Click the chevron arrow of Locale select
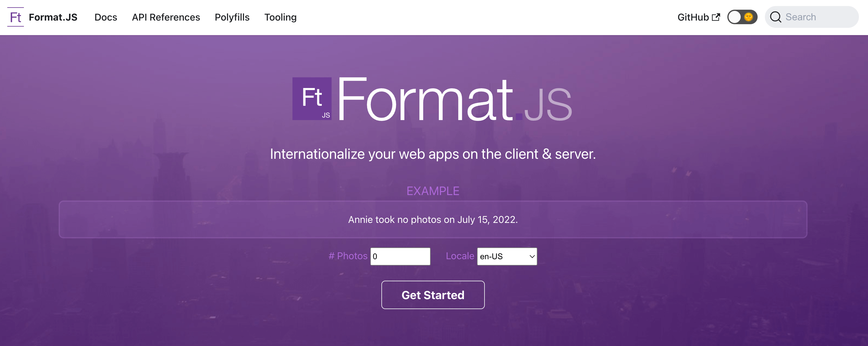868x346 pixels. pyautogui.click(x=532, y=256)
